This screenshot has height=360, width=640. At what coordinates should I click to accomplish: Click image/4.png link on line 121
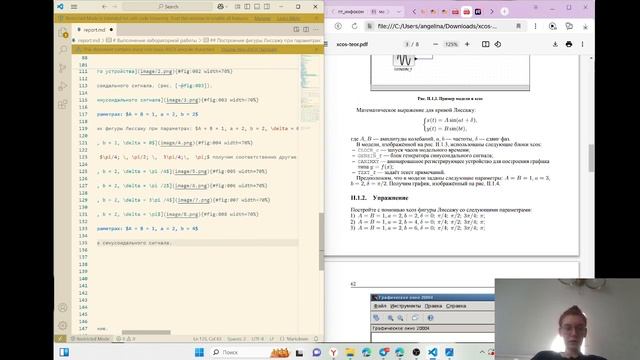click(176, 143)
